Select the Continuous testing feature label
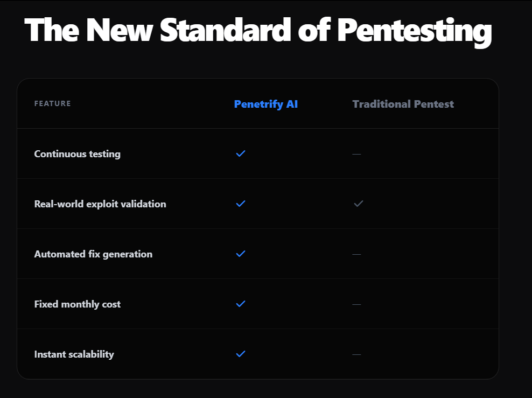 [78, 153]
